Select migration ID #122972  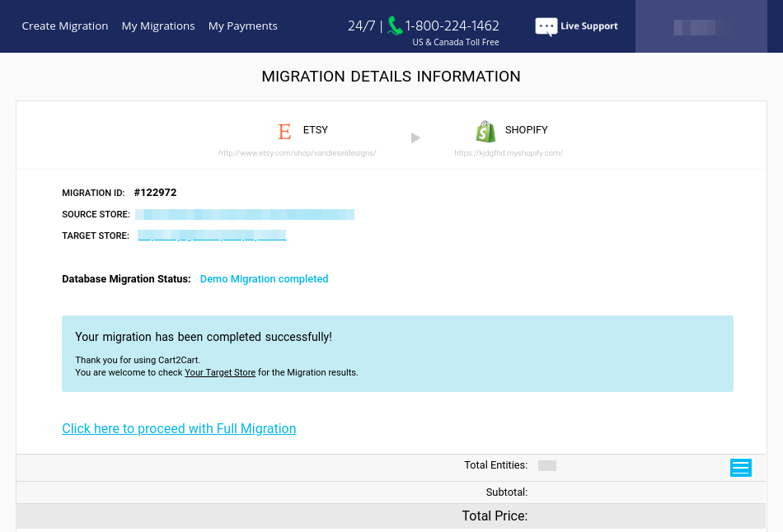tap(155, 193)
